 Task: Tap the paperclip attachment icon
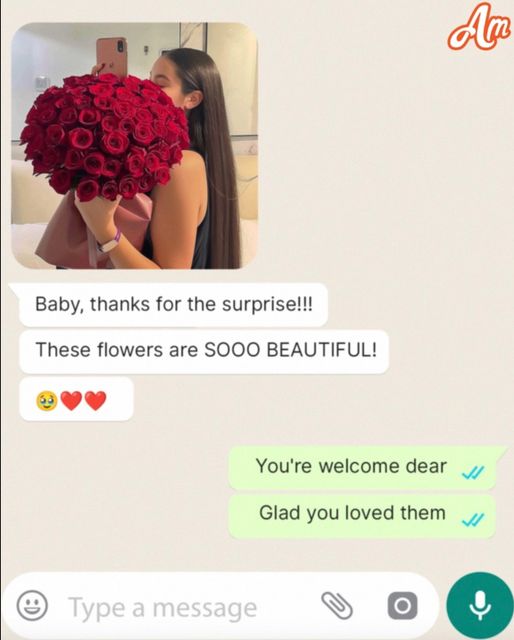click(337, 606)
